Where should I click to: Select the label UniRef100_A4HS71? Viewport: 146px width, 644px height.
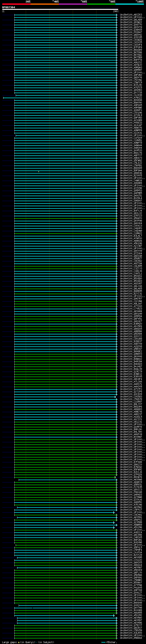[131, 384]
